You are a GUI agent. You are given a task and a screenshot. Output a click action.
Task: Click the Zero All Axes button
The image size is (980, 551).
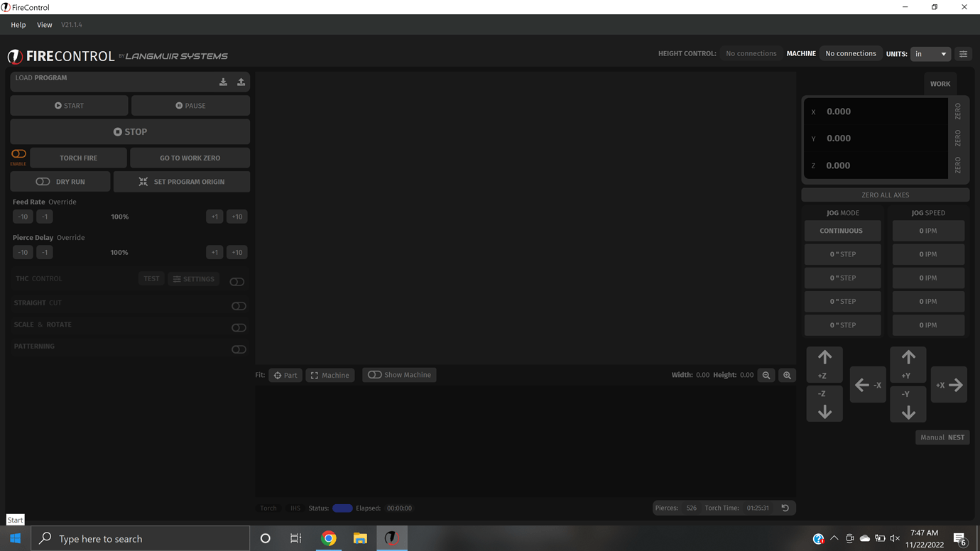[885, 195]
